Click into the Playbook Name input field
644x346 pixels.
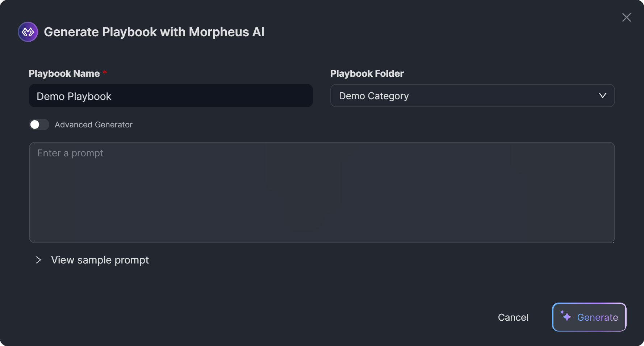210,96
